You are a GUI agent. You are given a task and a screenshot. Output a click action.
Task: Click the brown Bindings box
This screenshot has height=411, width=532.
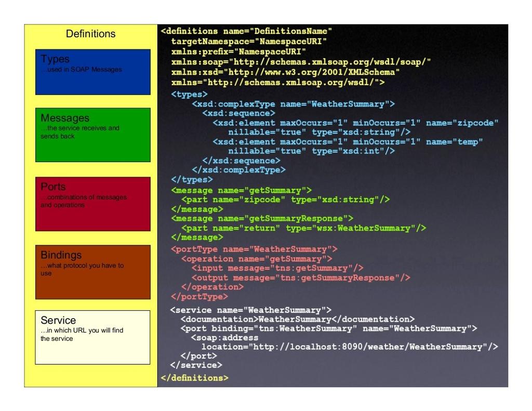coord(92,272)
